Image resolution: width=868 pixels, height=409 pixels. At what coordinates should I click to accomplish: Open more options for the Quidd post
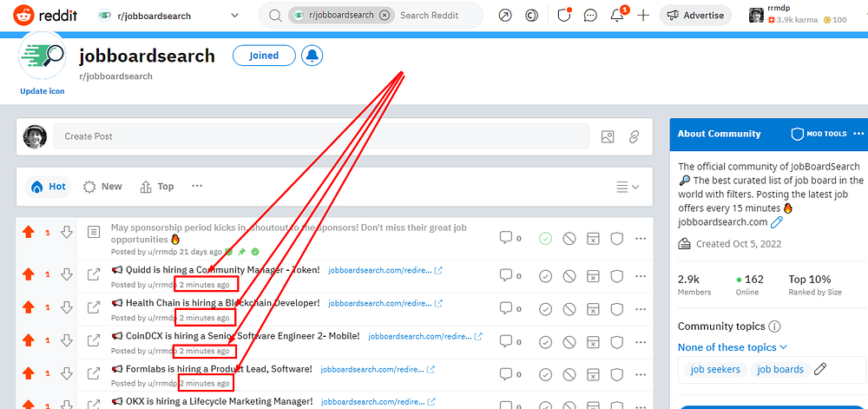pyautogui.click(x=641, y=275)
